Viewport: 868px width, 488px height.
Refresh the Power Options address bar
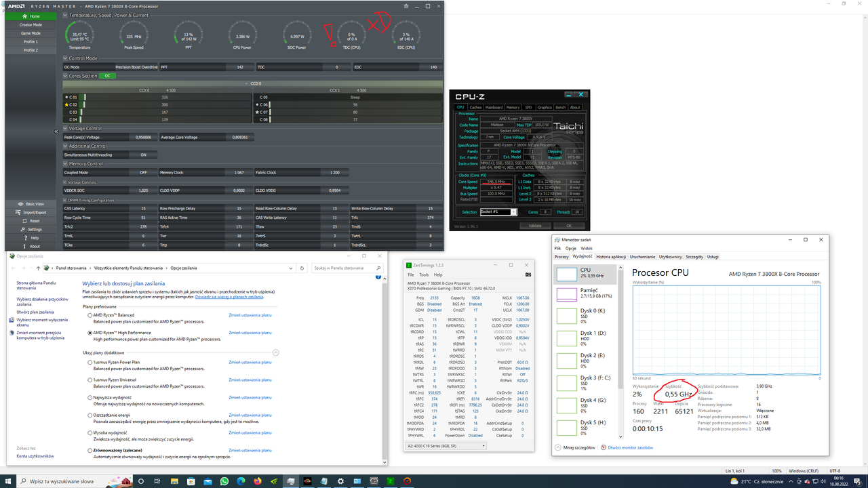click(x=302, y=268)
